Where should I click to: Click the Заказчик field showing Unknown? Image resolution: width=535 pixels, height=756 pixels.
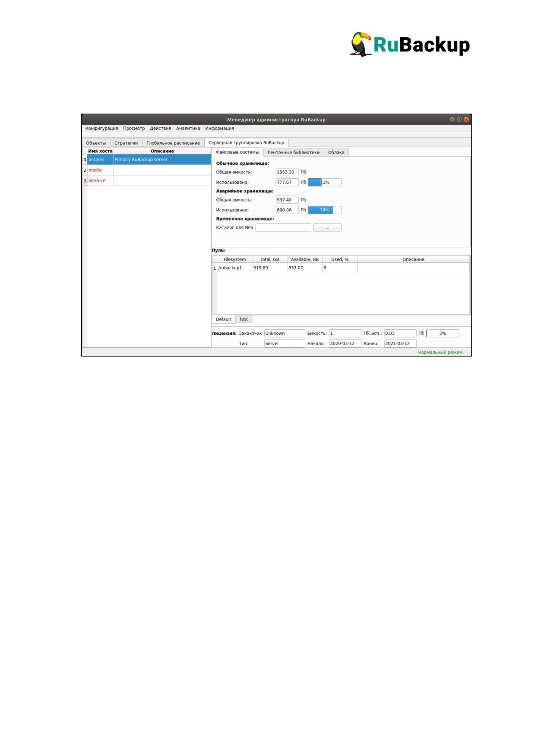point(285,333)
